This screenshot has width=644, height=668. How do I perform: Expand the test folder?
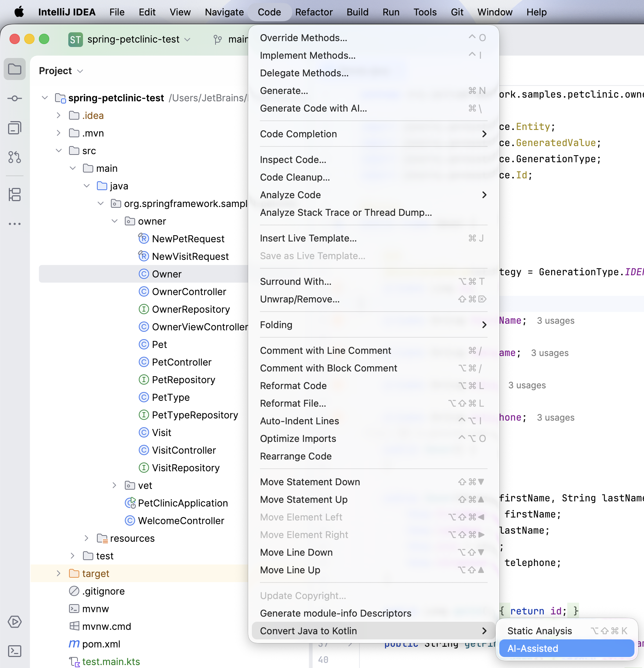[x=72, y=556]
